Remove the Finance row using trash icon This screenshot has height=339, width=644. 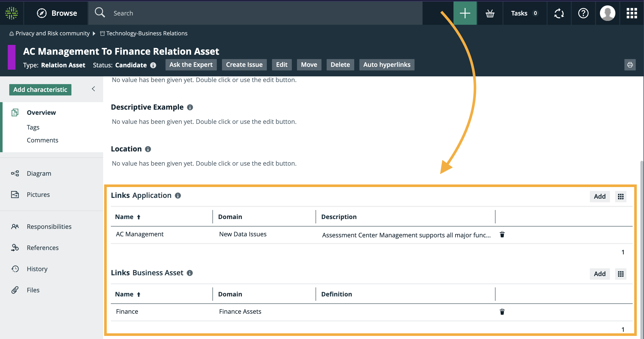click(502, 312)
